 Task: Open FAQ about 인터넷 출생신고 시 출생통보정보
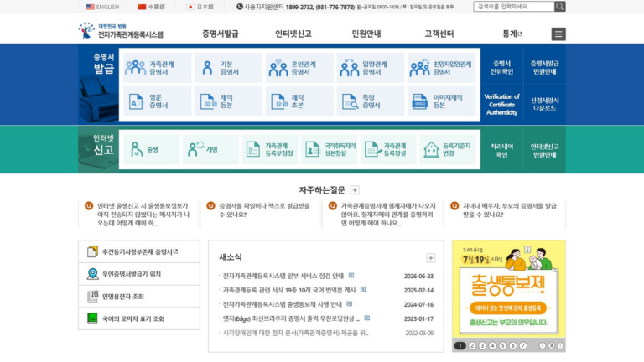(143, 215)
